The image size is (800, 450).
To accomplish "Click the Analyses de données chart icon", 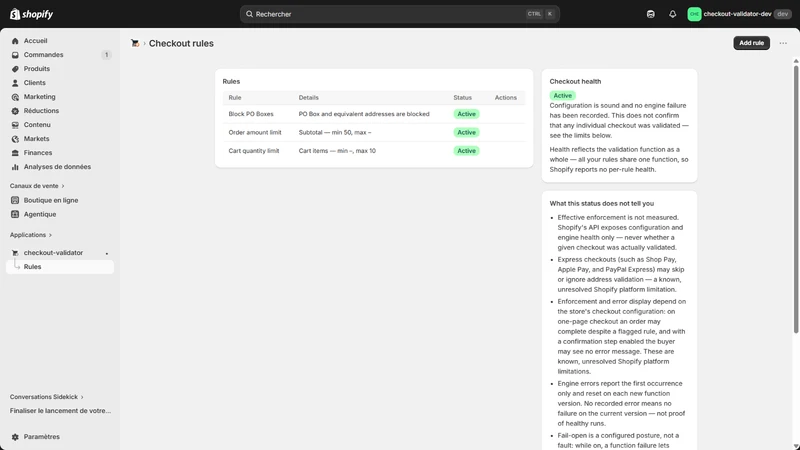I will click(15, 167).
